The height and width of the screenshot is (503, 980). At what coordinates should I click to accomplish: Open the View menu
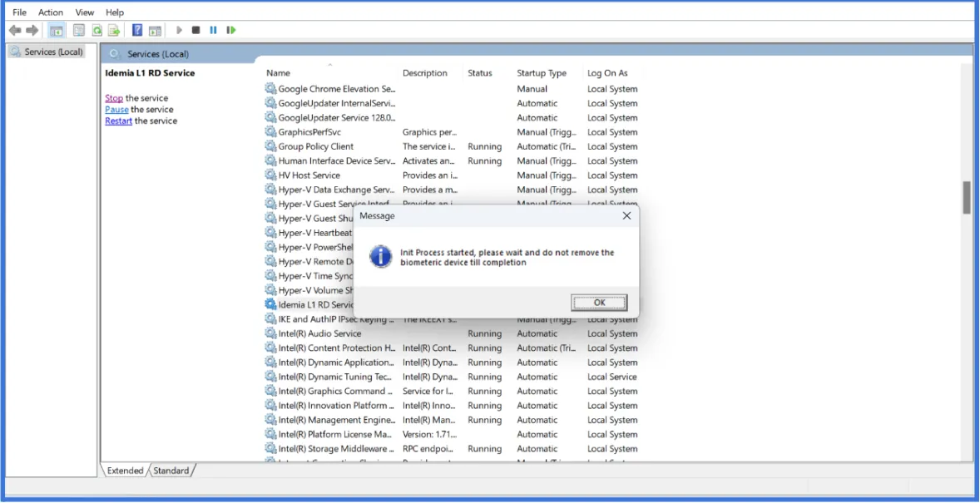(84, 12)
